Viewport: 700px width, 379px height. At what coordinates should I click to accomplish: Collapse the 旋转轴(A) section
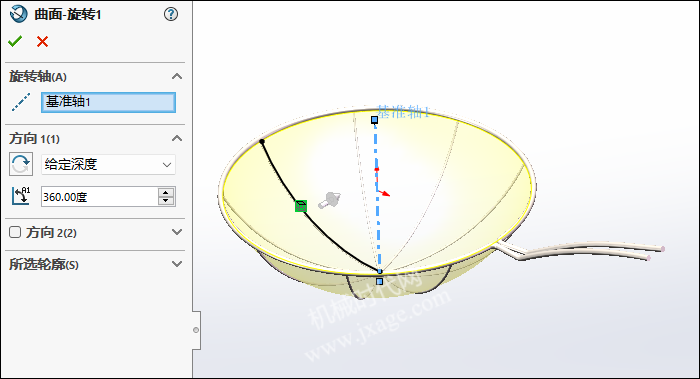[177, 76]
